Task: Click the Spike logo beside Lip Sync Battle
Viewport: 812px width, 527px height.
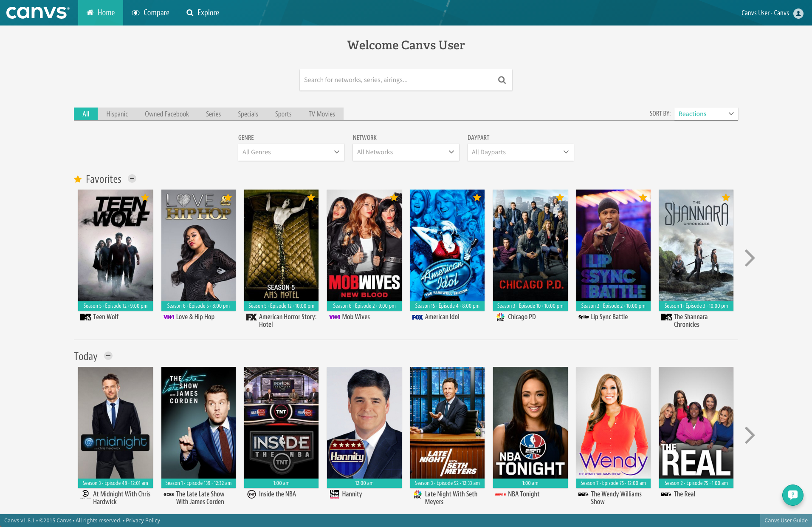Action: [x=584, y=317]
